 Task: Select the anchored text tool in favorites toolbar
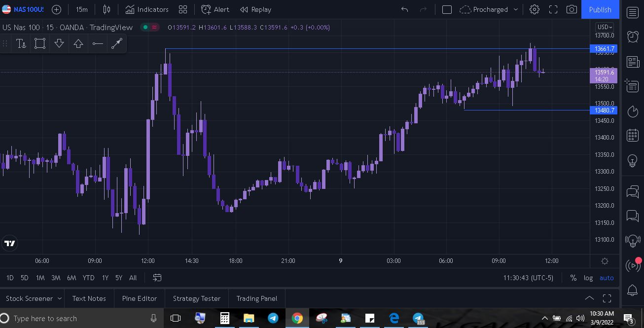(x=21, y=43)
